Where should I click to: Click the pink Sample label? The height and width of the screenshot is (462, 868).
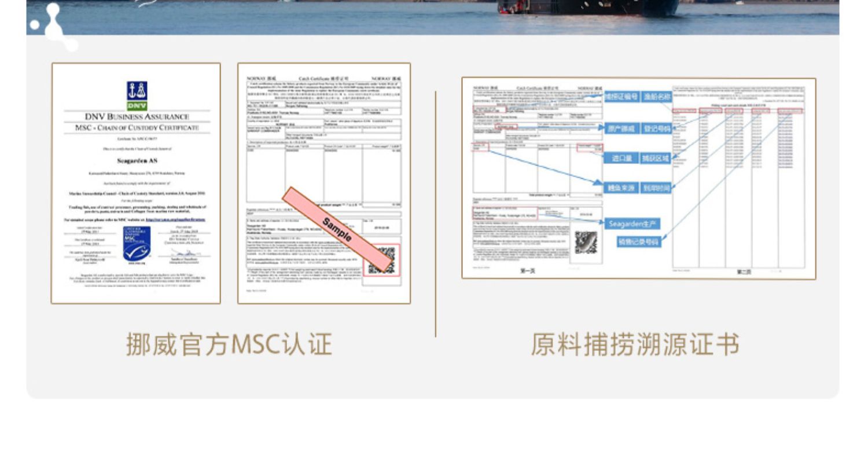click(x=337, y=229)
